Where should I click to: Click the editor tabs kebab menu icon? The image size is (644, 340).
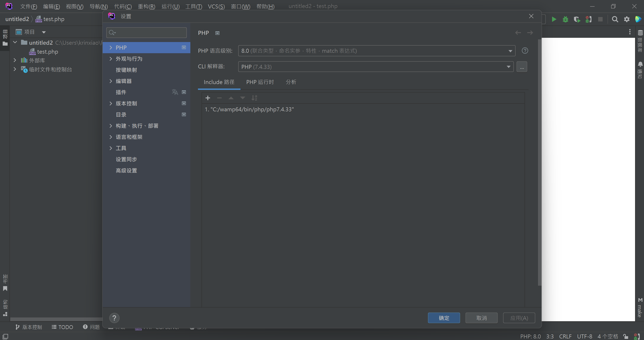pyautogui.click(x=630, y=32)
